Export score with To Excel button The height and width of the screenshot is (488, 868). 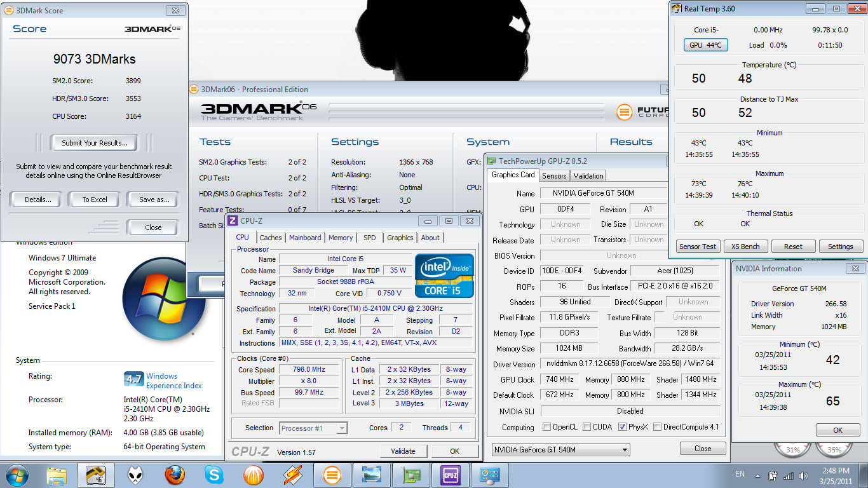[94, 200]
